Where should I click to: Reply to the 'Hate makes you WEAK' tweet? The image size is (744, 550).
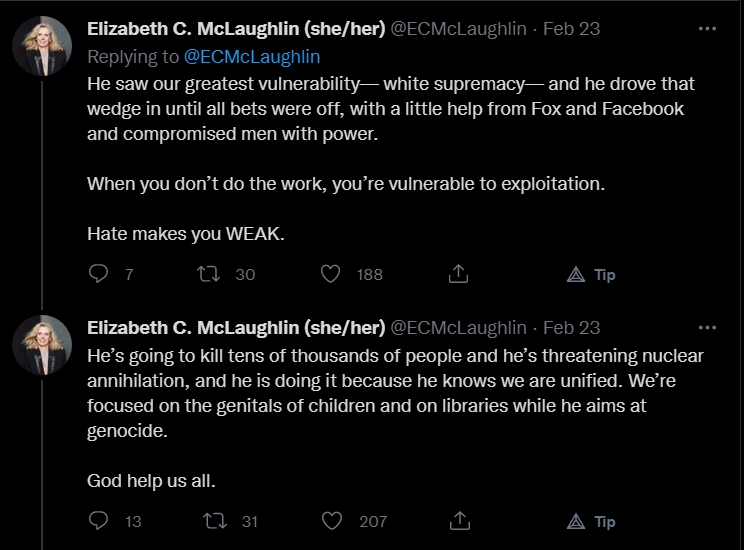tap(99, 273)
